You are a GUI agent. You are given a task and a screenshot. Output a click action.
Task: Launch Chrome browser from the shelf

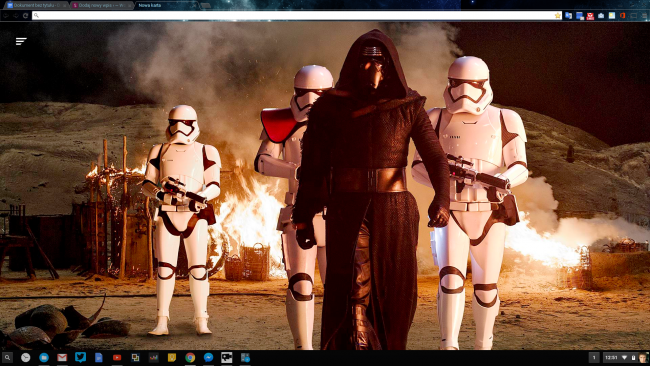[190, 357]
